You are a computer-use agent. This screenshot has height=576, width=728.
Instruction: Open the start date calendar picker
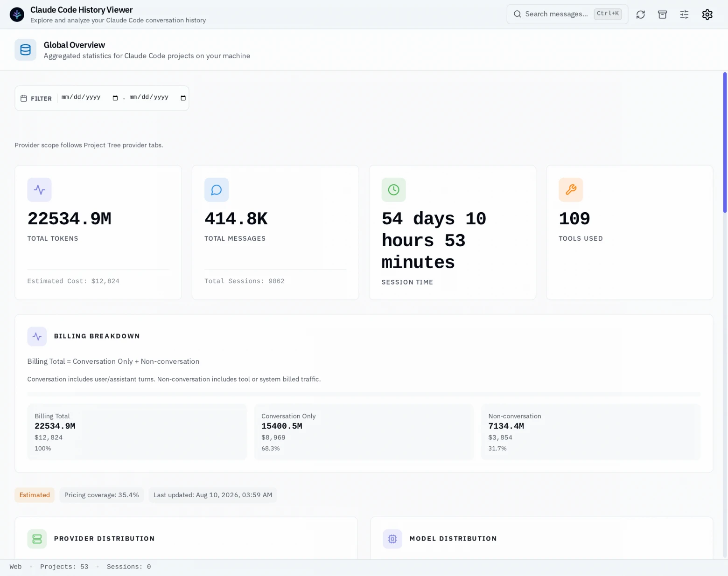[115, 98]
